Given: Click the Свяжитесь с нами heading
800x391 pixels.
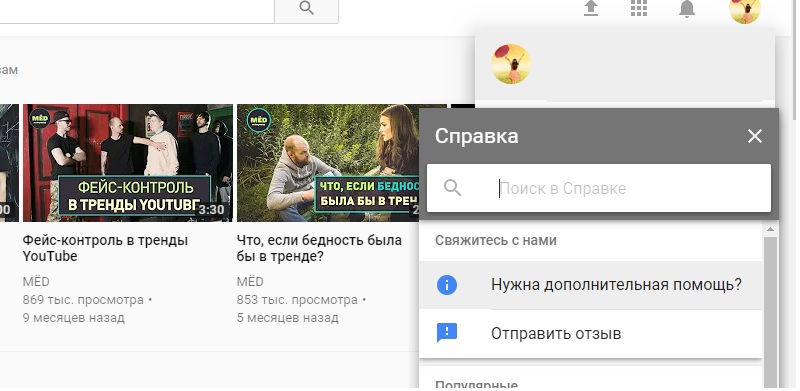Looking at the screenshot, I should coord(495,240).
